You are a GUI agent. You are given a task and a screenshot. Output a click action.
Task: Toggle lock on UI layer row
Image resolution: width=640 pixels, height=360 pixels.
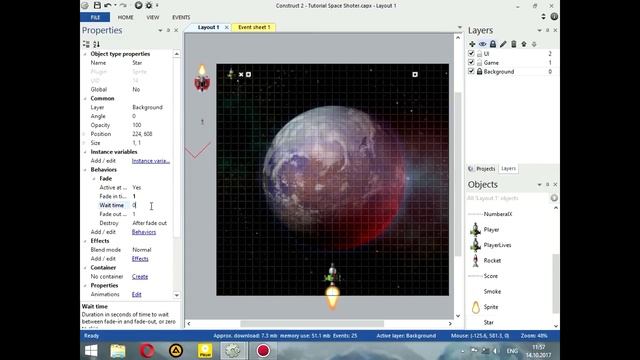coord(479,53)
